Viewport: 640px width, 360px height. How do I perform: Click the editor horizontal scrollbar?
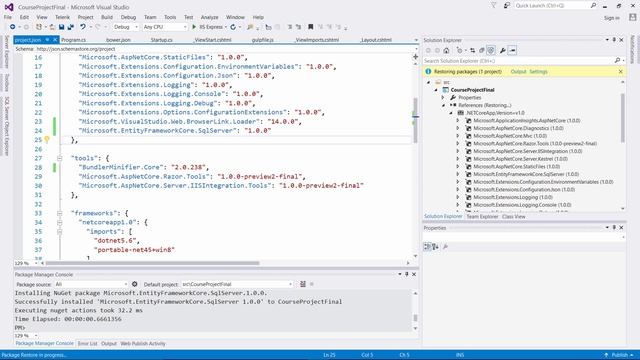pyautogui.click(x=153, y=263)
